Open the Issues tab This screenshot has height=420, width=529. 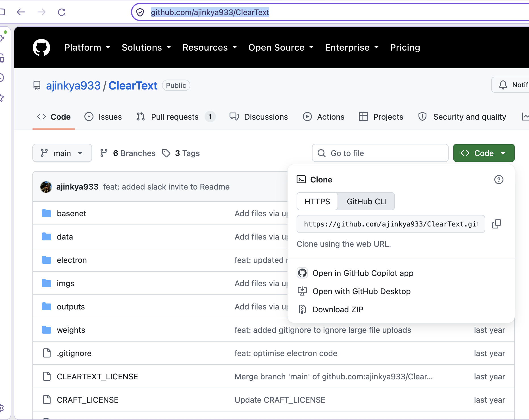(103, 117)
